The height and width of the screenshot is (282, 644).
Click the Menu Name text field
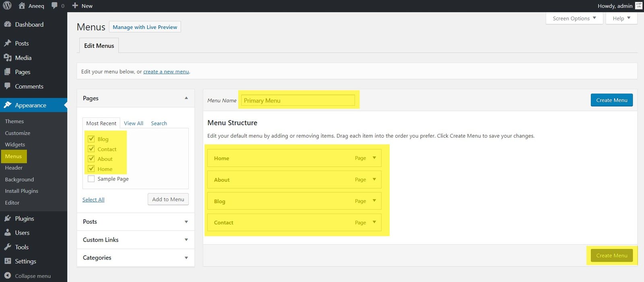[298, 101]
